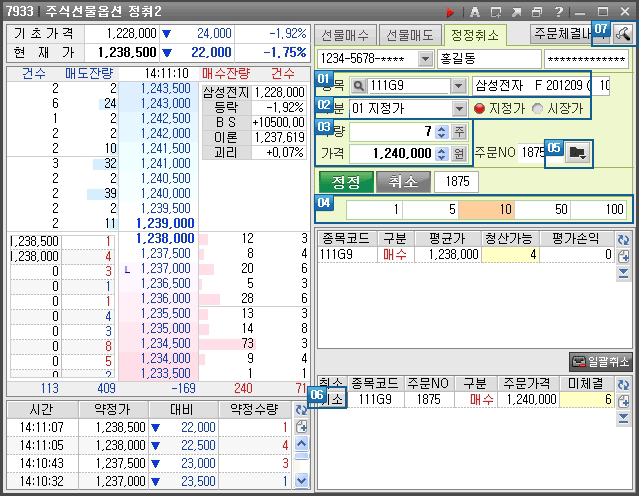Viewport: 639px width, 496px height.
Task: Open the 01 지정가 order type dropdown
Action: point(459,108)
